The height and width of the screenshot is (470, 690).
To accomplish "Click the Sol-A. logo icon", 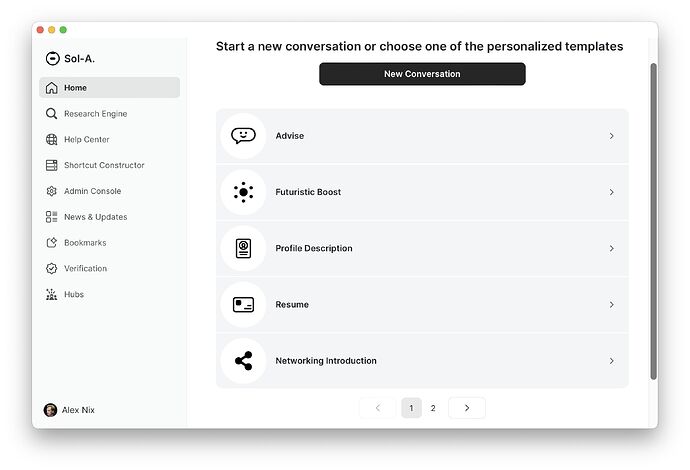I will tap(52, 59).
